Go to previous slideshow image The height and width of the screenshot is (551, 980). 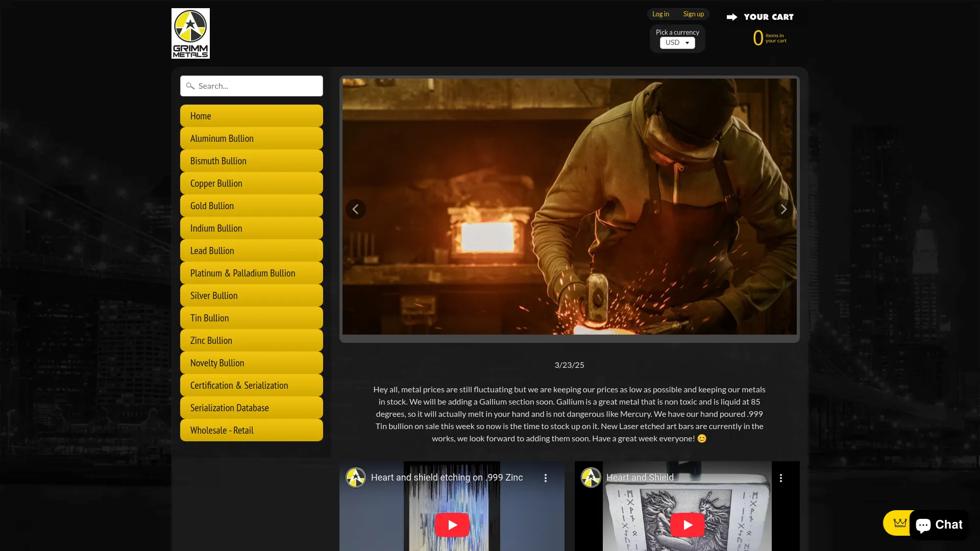pyautogui.click(x=355, y=209)
